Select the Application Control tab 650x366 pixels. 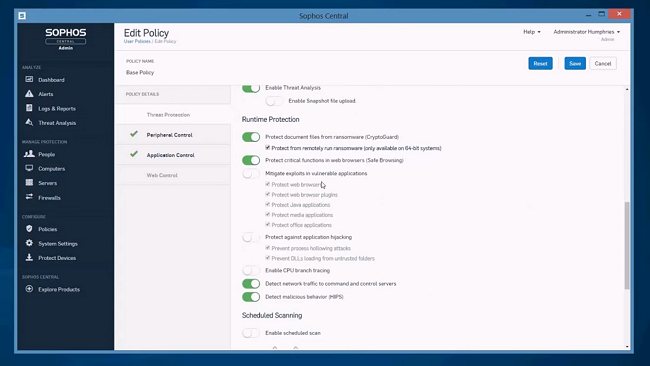(x=173, y=155)
